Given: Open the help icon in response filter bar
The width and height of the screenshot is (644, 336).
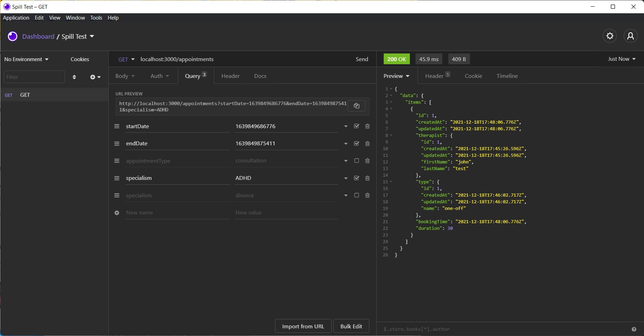Looking at the screenshot, I should (x=634, y=329).
